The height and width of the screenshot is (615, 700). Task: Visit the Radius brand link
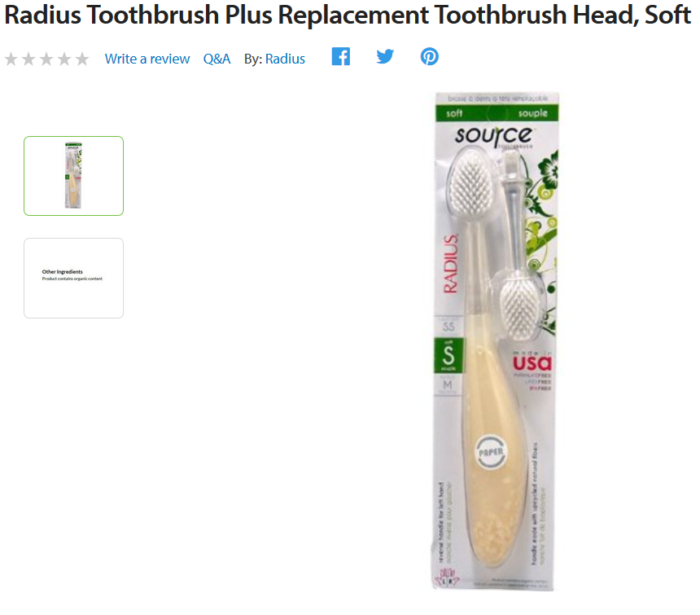(285, 59)
